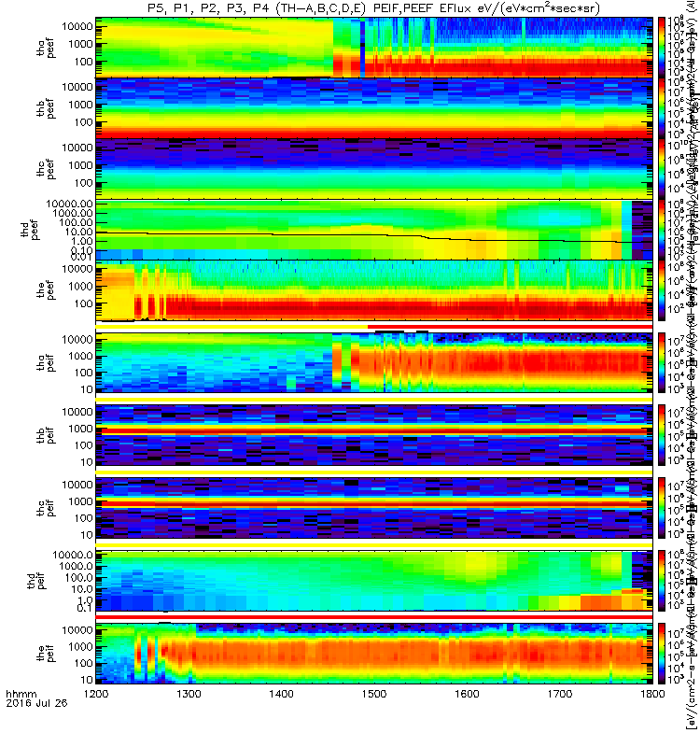Click the 100 tick on thb peef axis
Viewport: 700px width, 747px height.
coord(83,122)
